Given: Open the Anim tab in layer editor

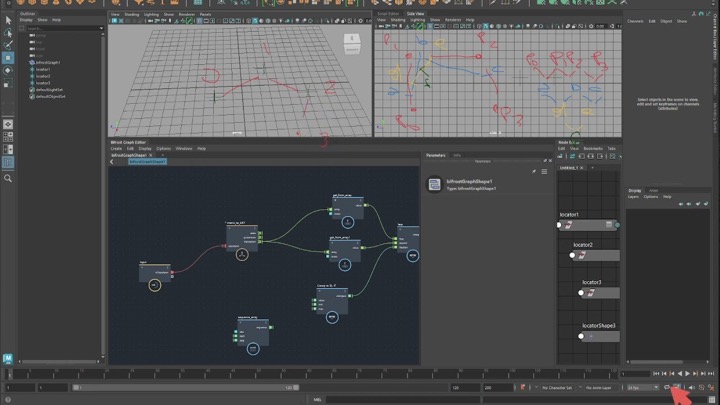Looking at the screenshot, I should [653, 191].
